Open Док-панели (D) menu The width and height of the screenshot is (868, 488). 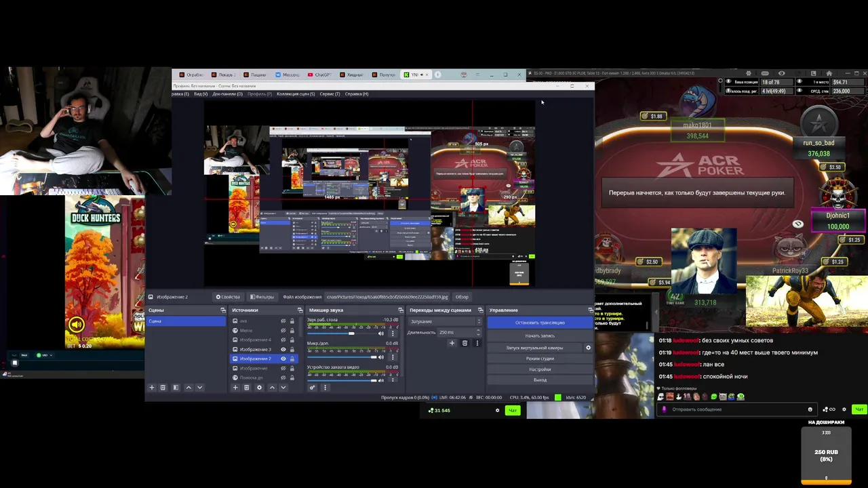[x=227, y=94]
